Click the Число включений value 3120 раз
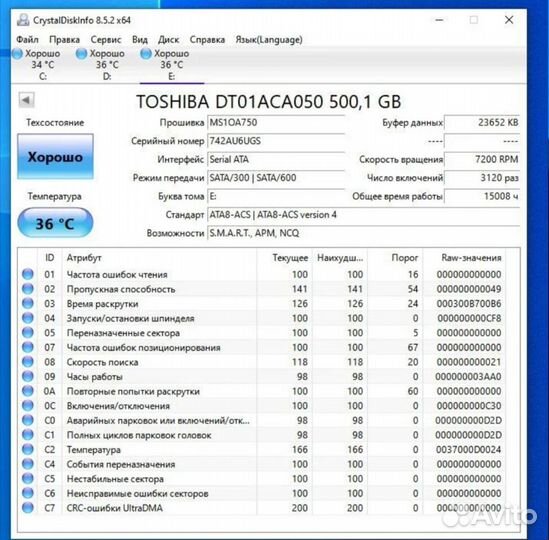 pyautogui.click(x=482, y=178)
